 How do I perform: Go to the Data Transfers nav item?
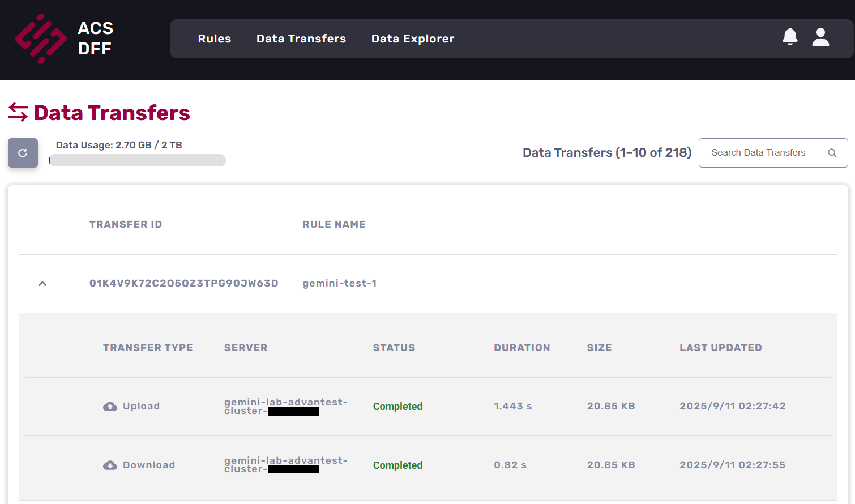point(301,39)
